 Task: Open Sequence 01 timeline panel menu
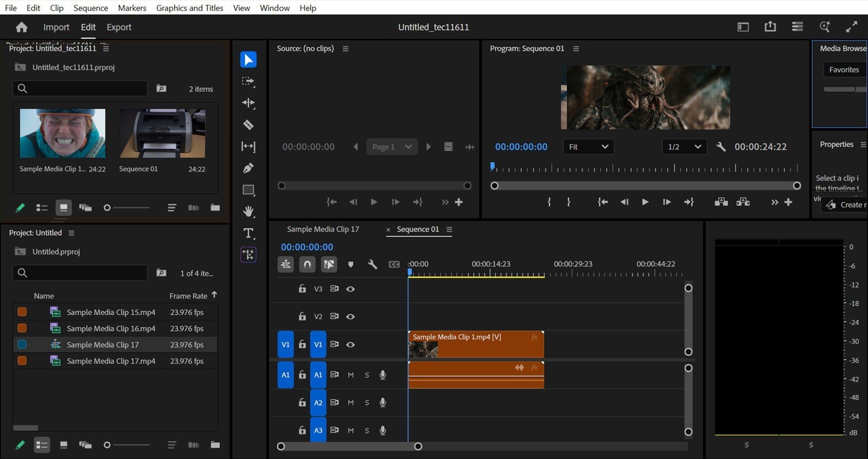coord(449,230)
